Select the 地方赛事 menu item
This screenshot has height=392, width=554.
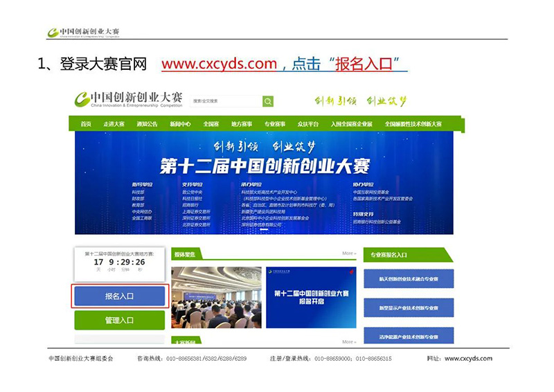(242, 124)
